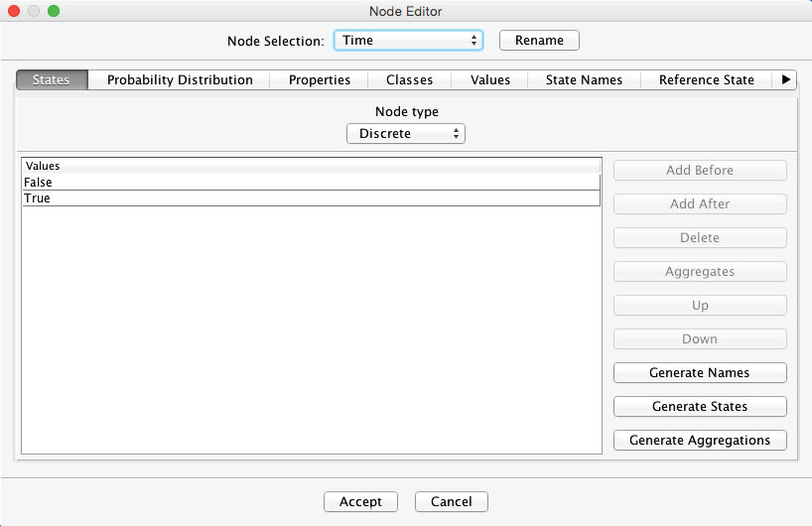Image resolution: width=812 pixels, height=526 pixels.
Task: Click Generate Aggregations
Action: pyautogui.click(x=700, y=440)
